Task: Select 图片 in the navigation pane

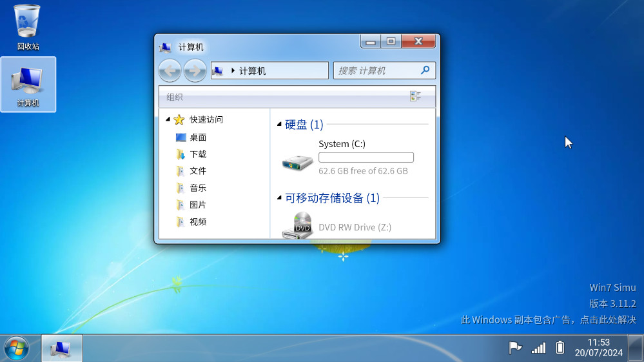Action: 198,205
